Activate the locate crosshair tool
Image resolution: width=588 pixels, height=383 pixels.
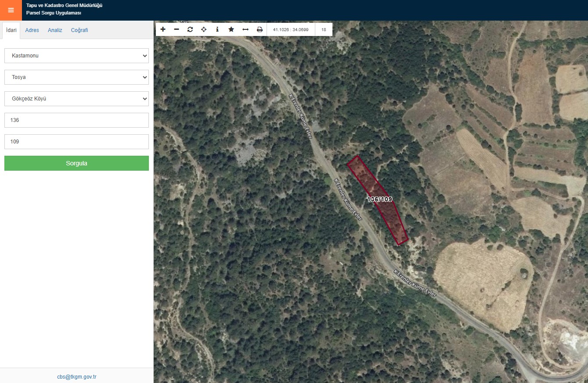[204, 29]
